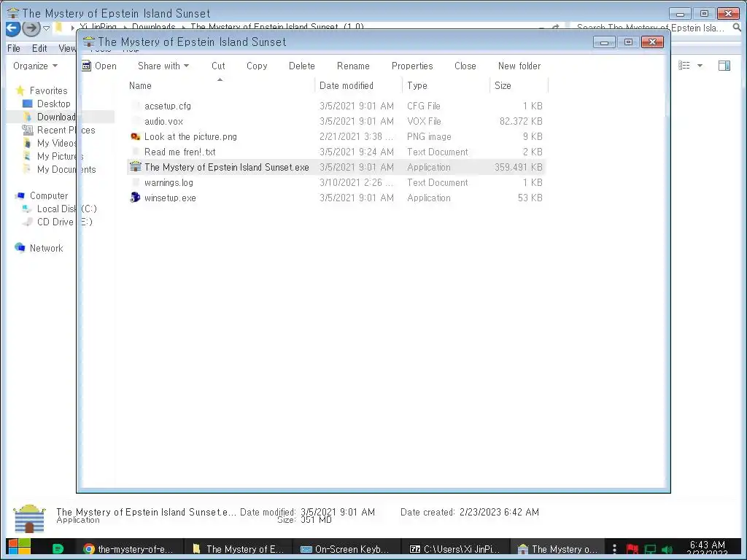Screen dimensions: 747x560
Task: Open CD Drive (E:) in navigation pane
Action: 64,222
